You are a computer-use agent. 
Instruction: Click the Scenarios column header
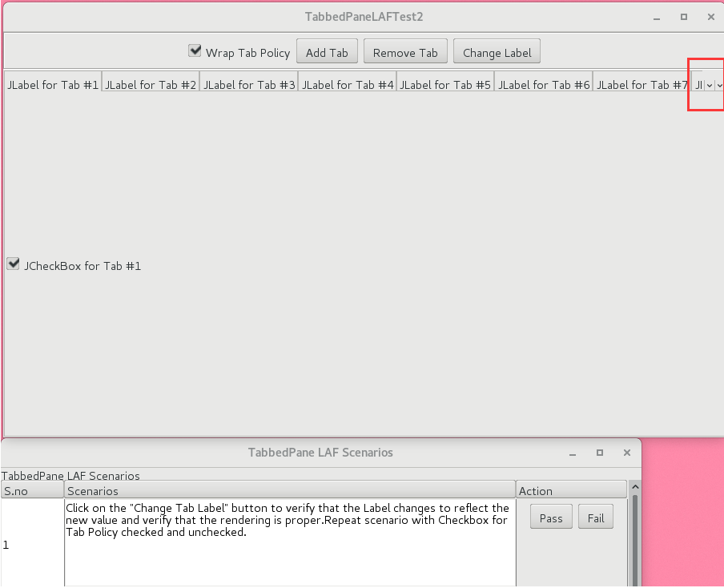(x=290, y=490)
